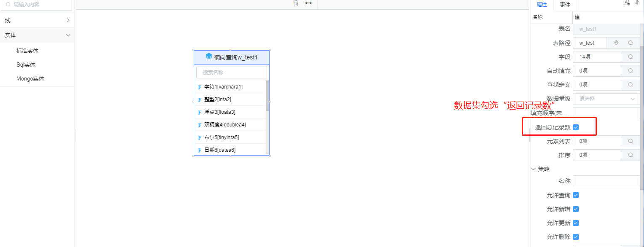Click the location pin icon for 表路径
This screenshot has height=247, width=644.
click(616, 43)
